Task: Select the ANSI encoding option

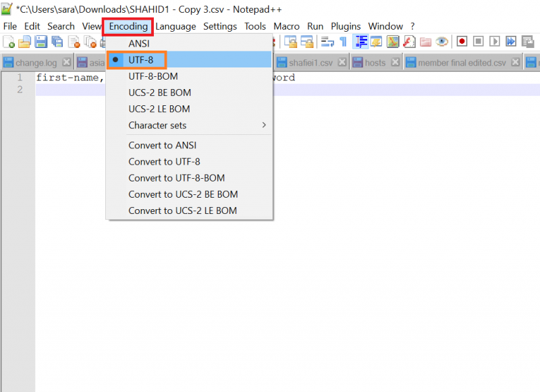Action: [139, 44]
